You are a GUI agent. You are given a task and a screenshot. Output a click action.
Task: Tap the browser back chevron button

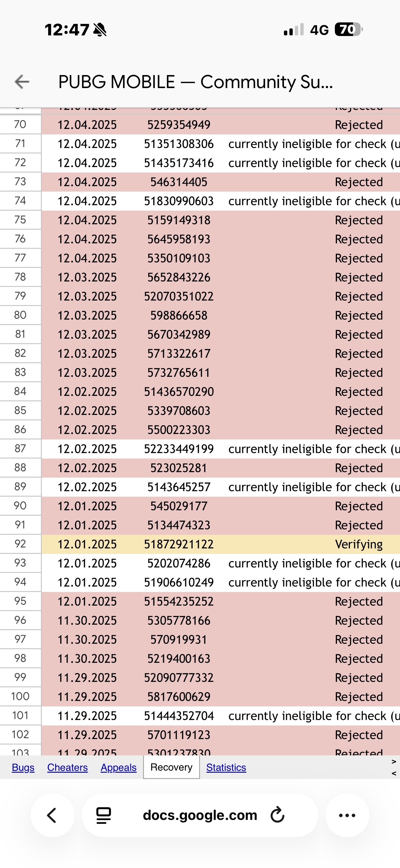(x=52, y=815)
